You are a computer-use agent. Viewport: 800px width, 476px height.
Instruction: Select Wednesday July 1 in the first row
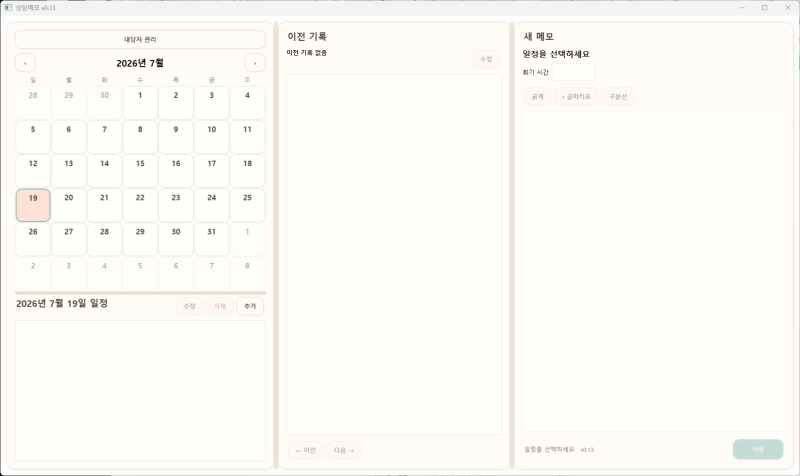[x=140, y=103]
